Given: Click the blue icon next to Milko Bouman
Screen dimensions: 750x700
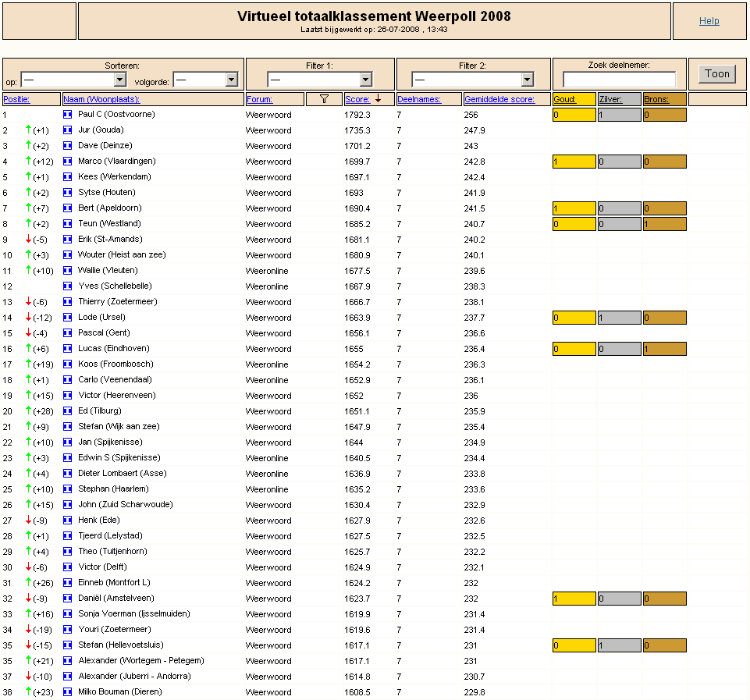Looking at the screenshot, I should pyautogui.click(x=67, y=692).
